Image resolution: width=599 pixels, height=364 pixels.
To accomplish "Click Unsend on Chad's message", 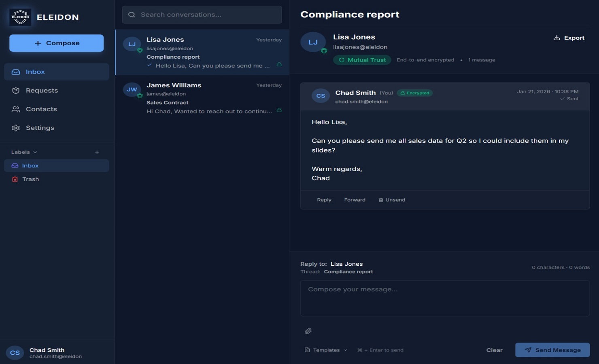I will 391,199.
